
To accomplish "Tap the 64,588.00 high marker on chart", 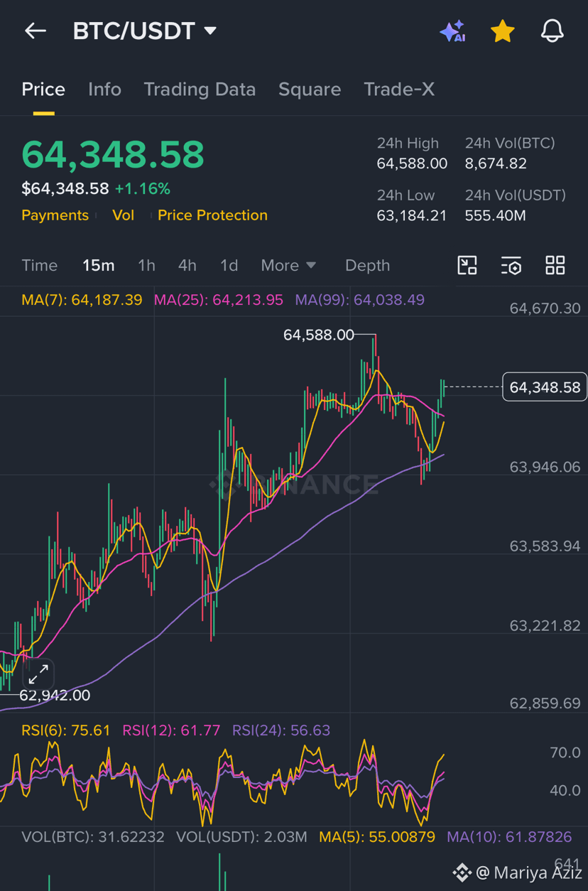I will click(x=318, y=335).
